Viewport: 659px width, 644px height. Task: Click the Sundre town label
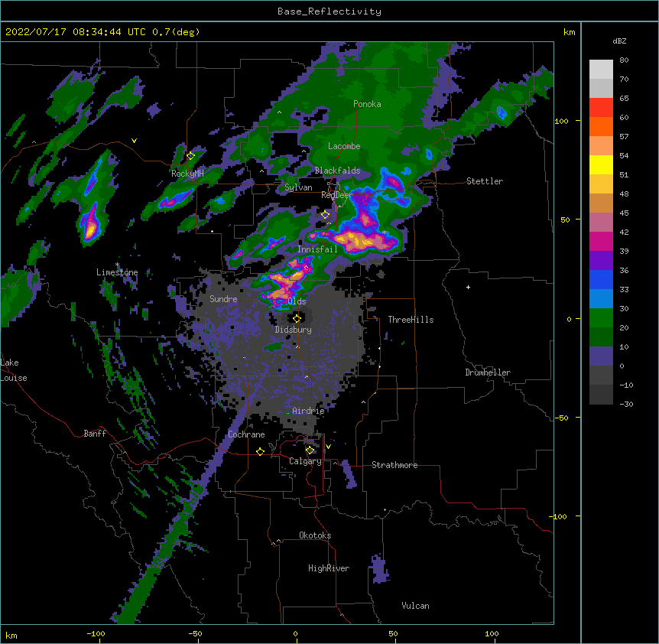pos(223,299)
